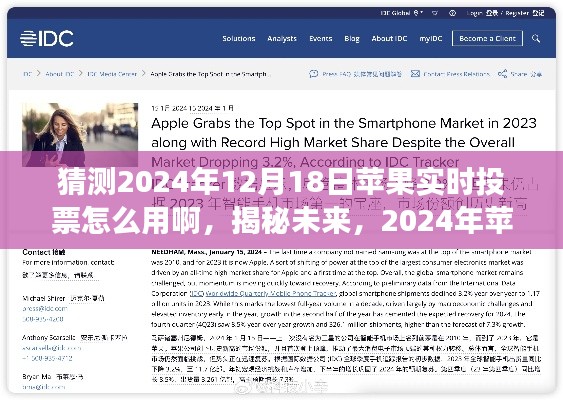Click the Press FAQ link text
This screenshot has height=400, width=563.
(x=362, y=74)
